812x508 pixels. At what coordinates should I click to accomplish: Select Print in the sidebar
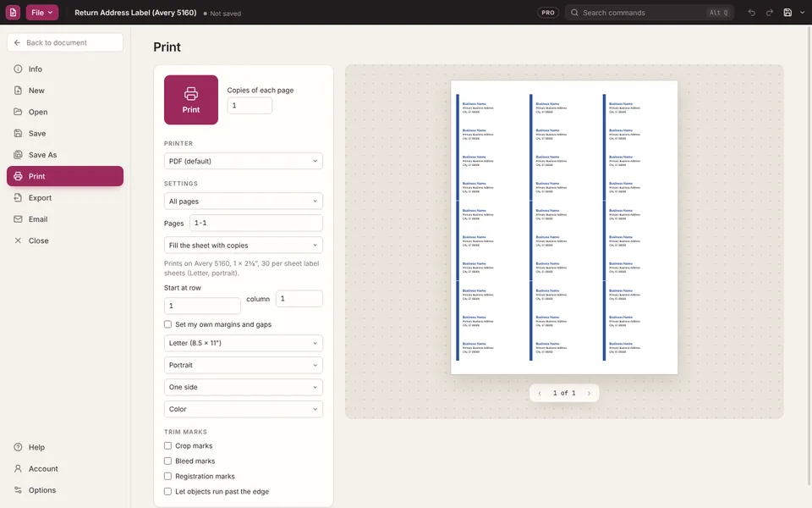[x=65, y=176]
